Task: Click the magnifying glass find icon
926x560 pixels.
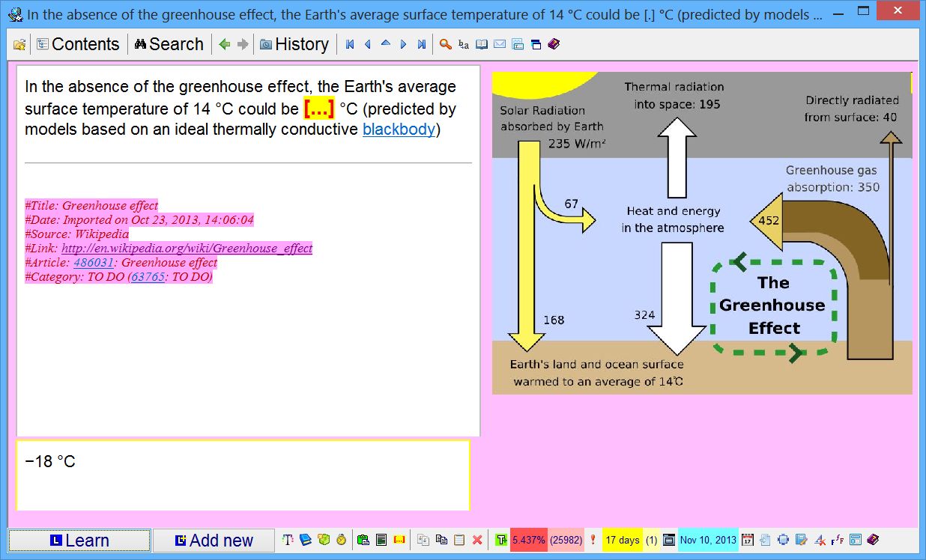Action: (445, 44)
